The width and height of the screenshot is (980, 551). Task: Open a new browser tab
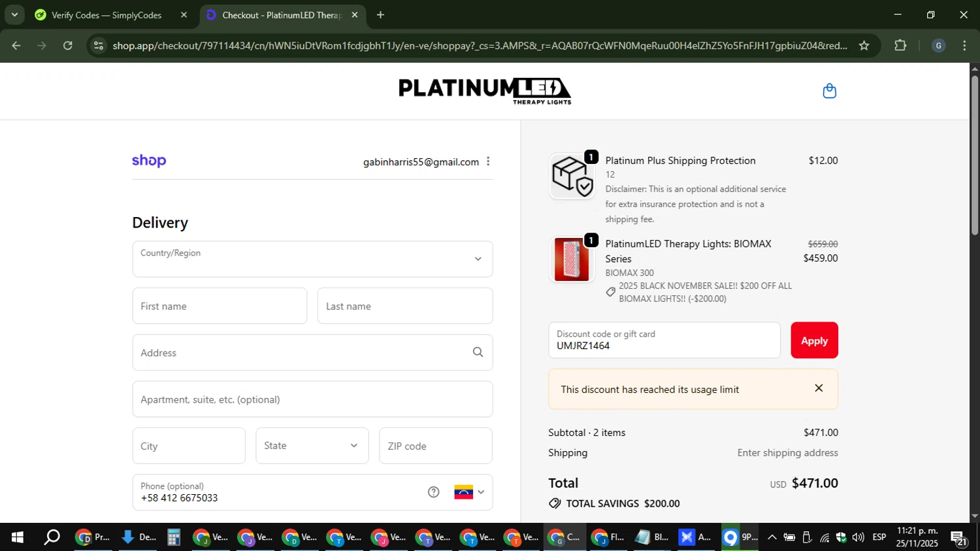[380, 14]
